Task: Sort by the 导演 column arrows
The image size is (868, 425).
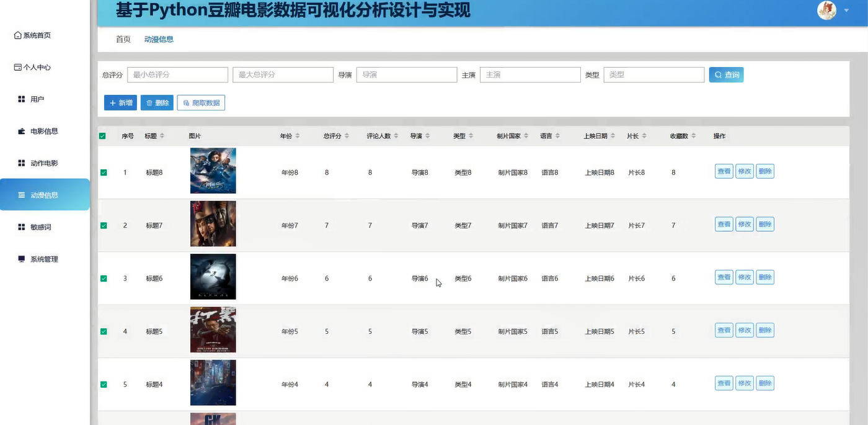Action: (x=427, y=136)
